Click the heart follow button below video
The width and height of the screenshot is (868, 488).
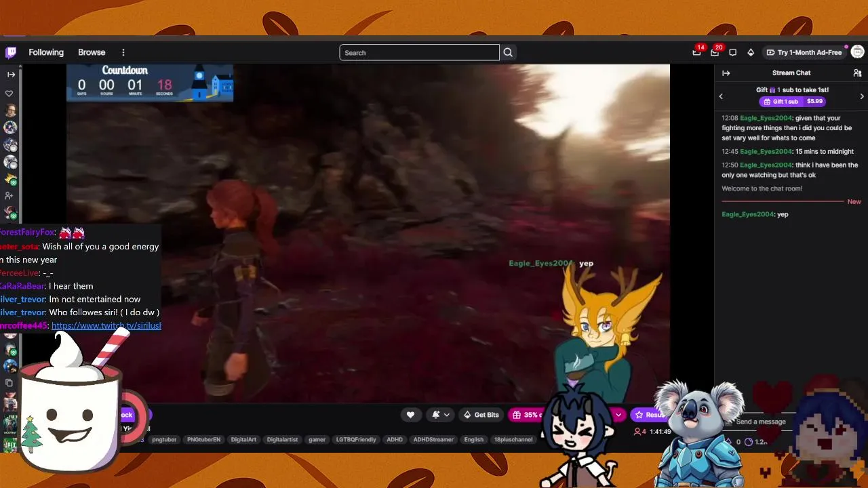click(x=410, y=415)
